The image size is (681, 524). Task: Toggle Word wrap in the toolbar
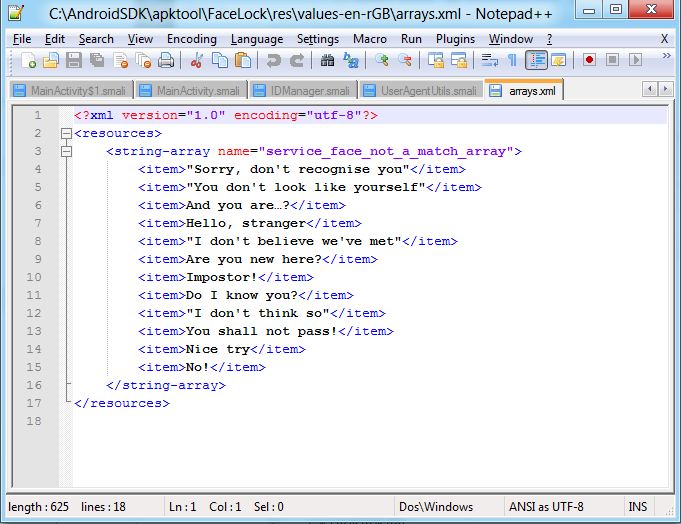[x=490, y=61]
